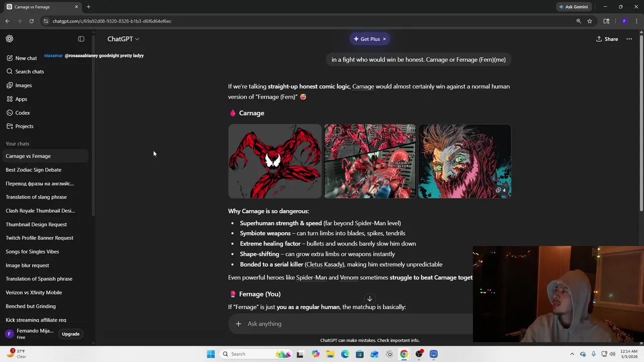Viewport: 644px width, 362px height.
Task: Open the comic panels Carnage thumbnail
Action: (370, 161)
